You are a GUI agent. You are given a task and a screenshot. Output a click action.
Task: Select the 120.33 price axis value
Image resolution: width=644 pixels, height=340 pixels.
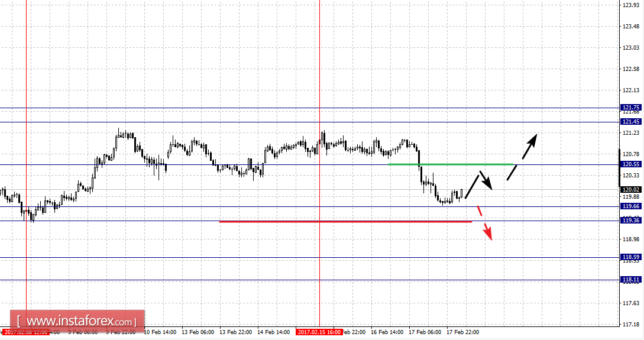[631, 176]
